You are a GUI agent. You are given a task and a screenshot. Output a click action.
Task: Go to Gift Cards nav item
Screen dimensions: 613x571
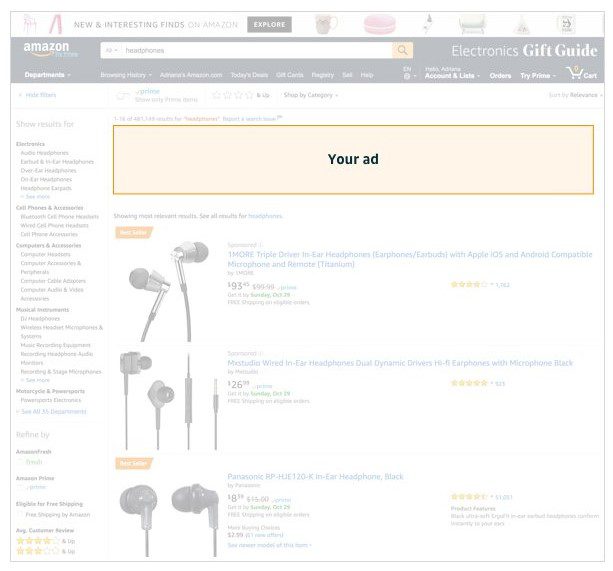[x=290, y=75]
